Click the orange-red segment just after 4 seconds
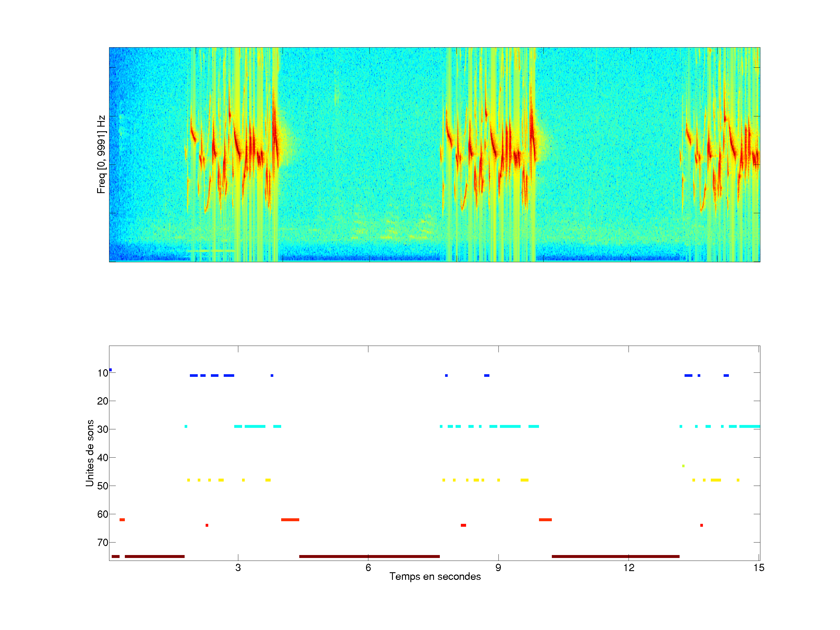 click(x=290, y=519)
